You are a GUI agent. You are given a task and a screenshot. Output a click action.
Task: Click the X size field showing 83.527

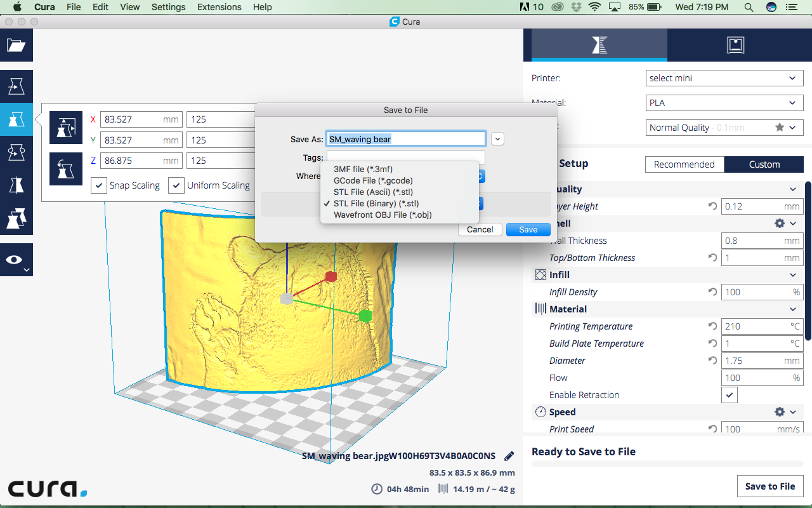(x=141, y=119)
